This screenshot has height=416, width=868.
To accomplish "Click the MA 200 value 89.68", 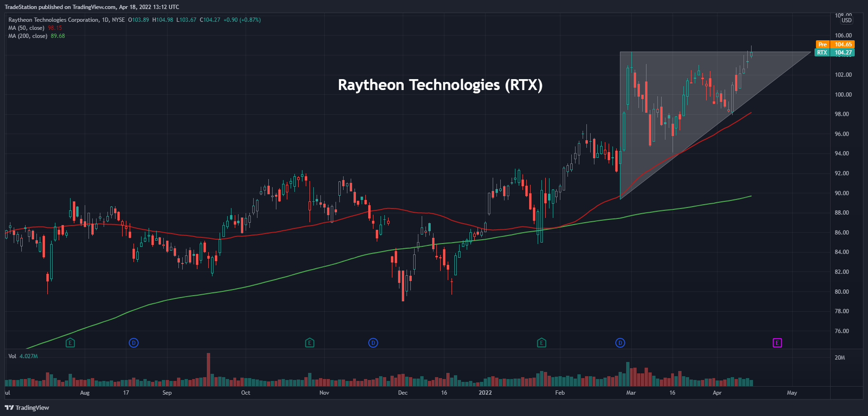I will tap(58, 36).
